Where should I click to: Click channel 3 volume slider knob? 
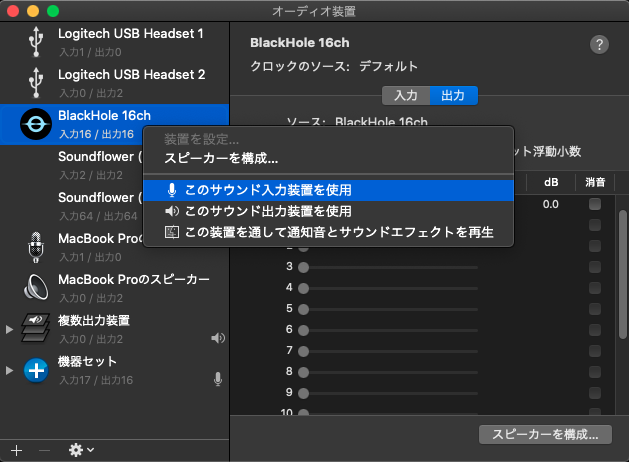(304, 267)
